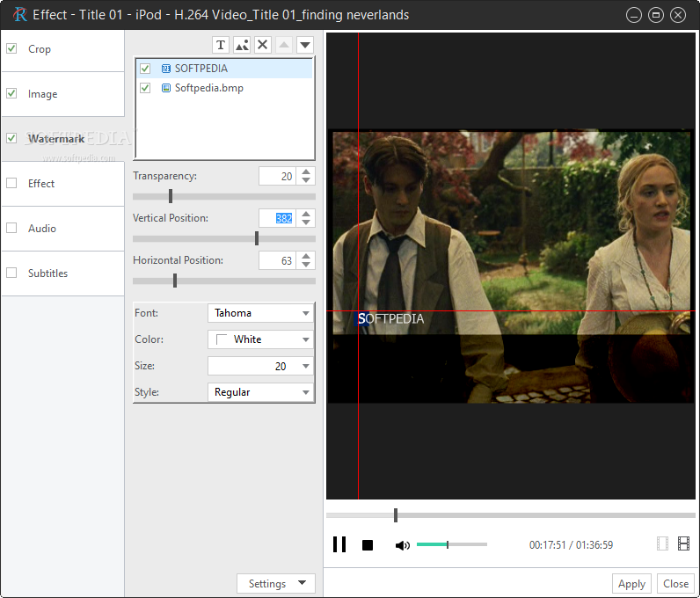The image size is (700, 598).
Task: Click the Vertical Position value field
Action: [277, 218]
